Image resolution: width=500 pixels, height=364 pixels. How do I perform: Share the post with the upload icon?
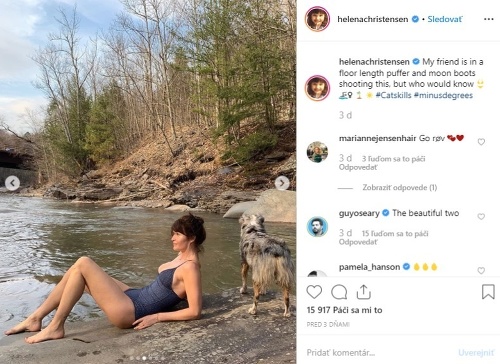(363, 292)
